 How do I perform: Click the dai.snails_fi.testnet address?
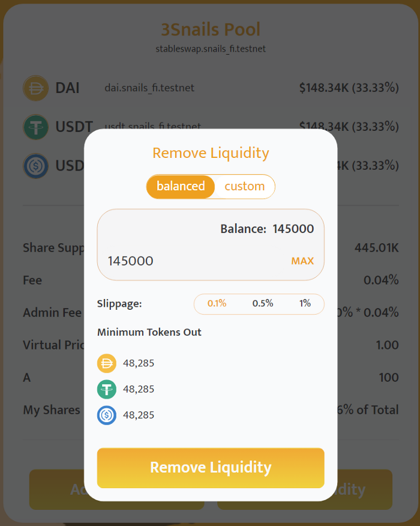coord(149,88)
